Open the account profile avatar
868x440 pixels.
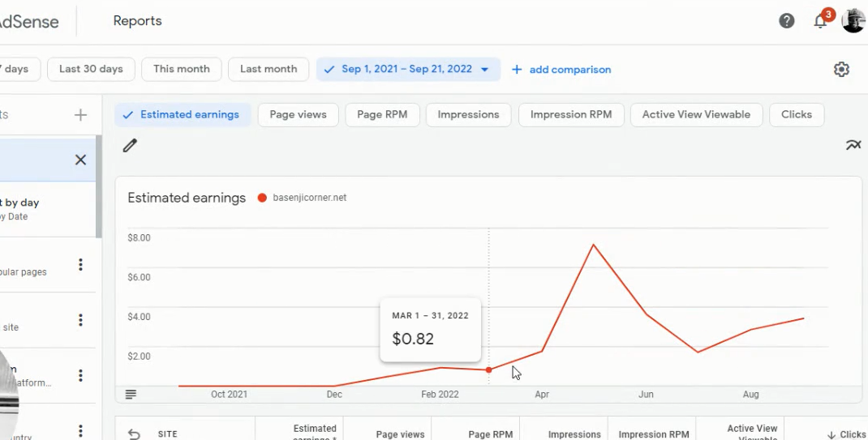(853, 20)
